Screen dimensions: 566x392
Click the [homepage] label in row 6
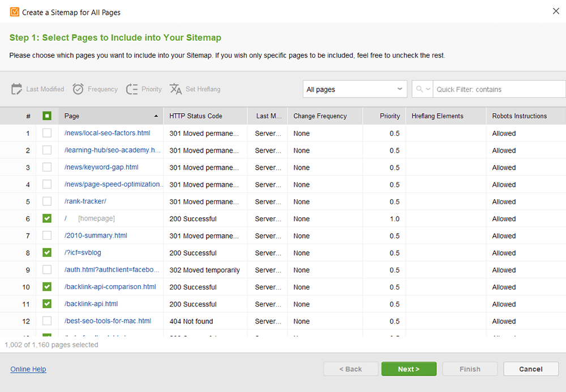[x=96, y=218]
